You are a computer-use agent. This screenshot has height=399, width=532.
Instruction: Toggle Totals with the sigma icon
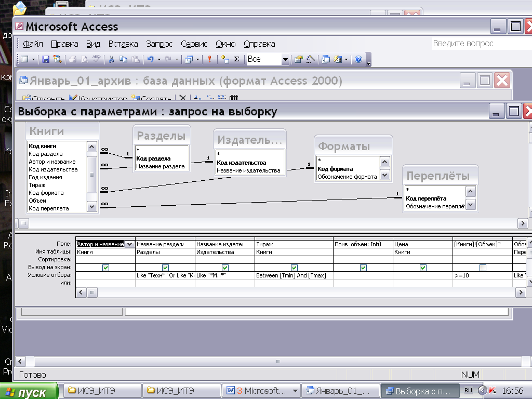coord(237,59)
